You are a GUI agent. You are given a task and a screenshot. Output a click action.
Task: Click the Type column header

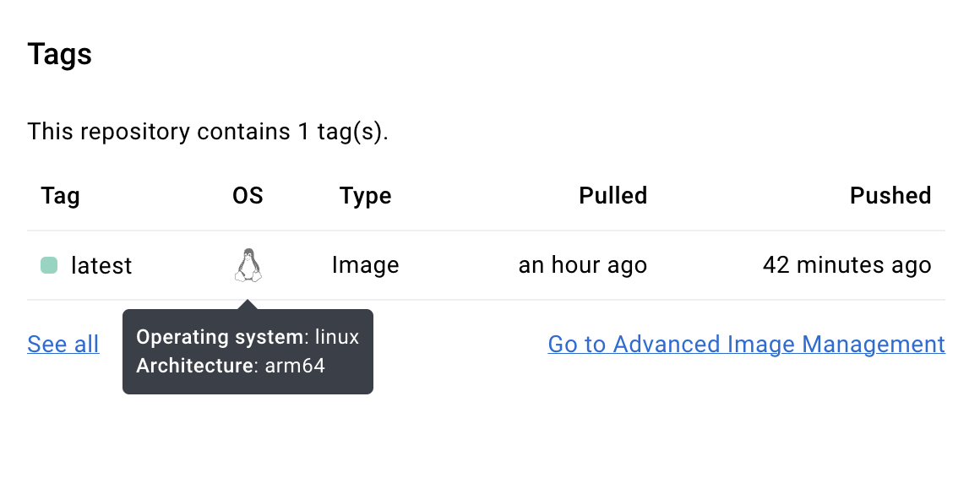tap(366, 196)
